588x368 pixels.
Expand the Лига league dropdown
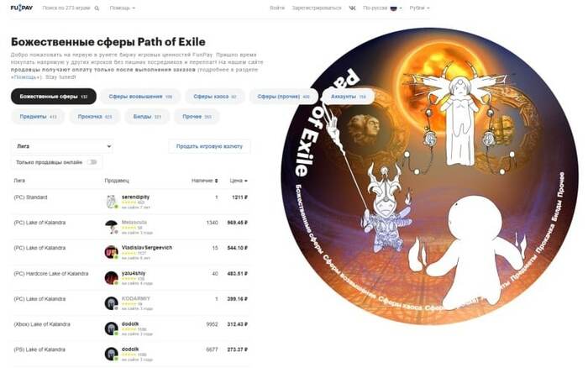tap(62, 146)
